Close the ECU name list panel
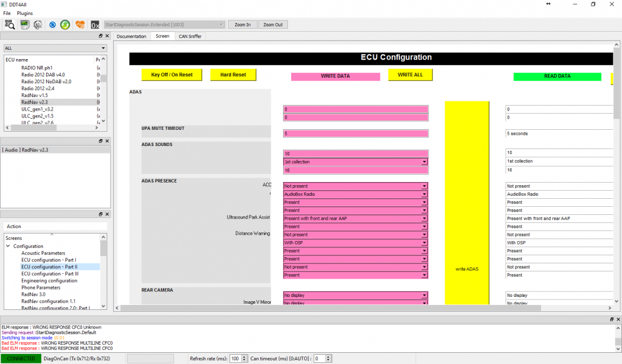Viewport: 622px width, 364px height. [x=107, y=36]
